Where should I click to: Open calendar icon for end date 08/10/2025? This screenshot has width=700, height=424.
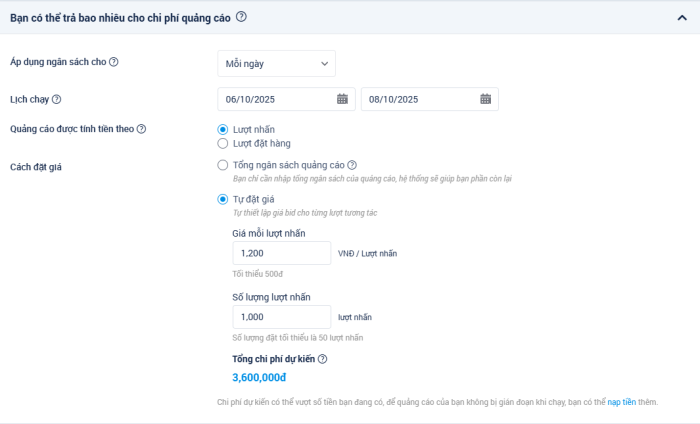(x=485, y=99)
